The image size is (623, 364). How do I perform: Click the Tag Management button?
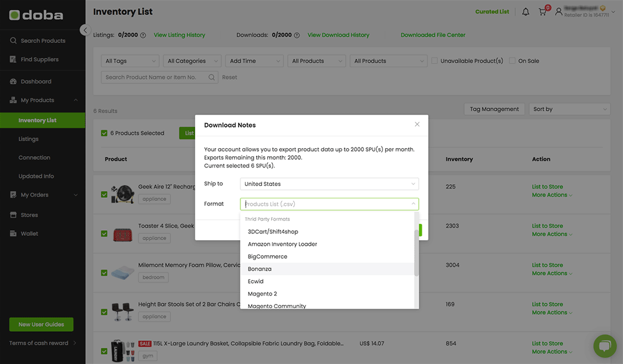point(494,109)
